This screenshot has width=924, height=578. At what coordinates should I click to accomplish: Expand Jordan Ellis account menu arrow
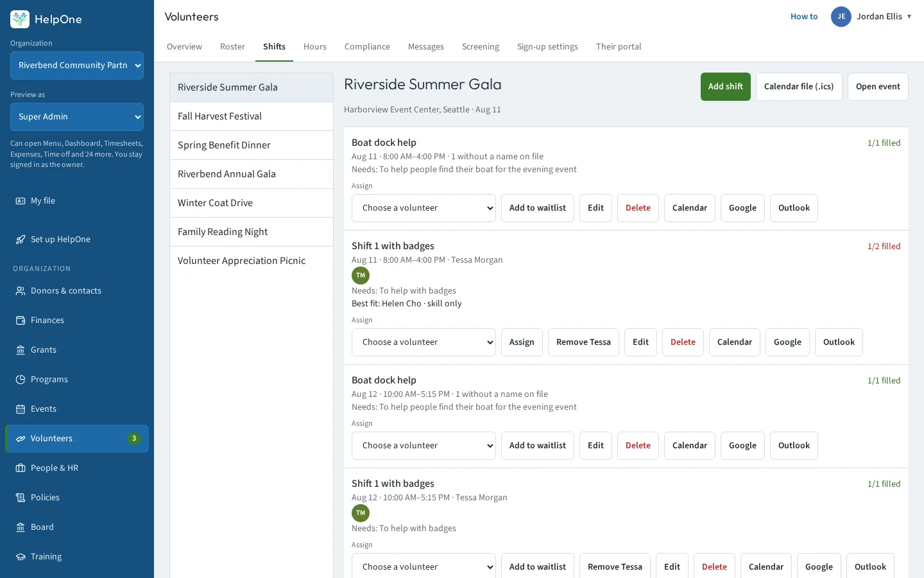(x=909, y=17)
